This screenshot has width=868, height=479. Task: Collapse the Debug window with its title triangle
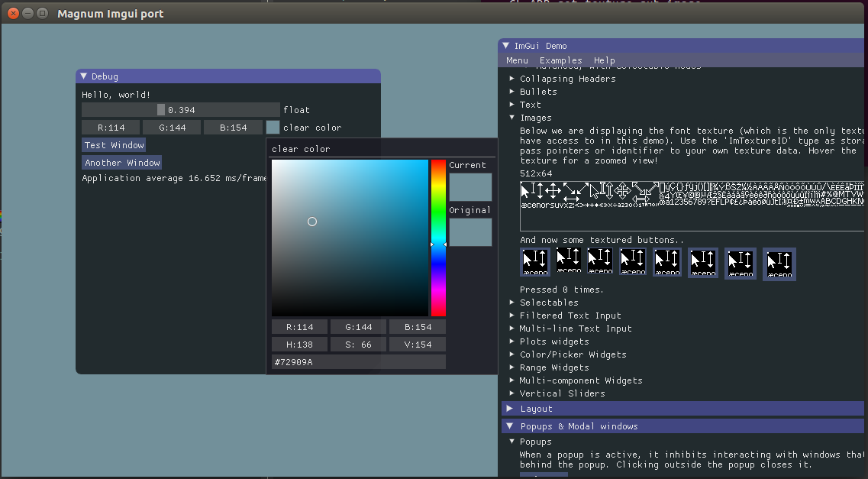pos(83,76)
